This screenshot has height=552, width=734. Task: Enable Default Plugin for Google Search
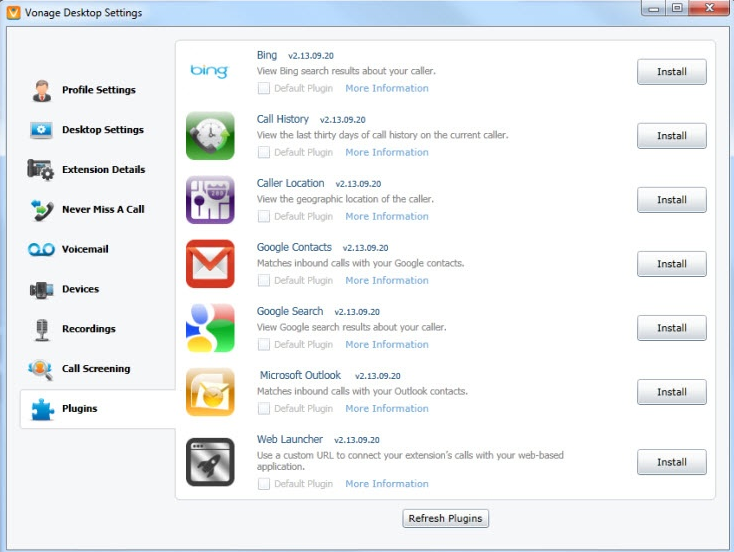tap(264, 345)
